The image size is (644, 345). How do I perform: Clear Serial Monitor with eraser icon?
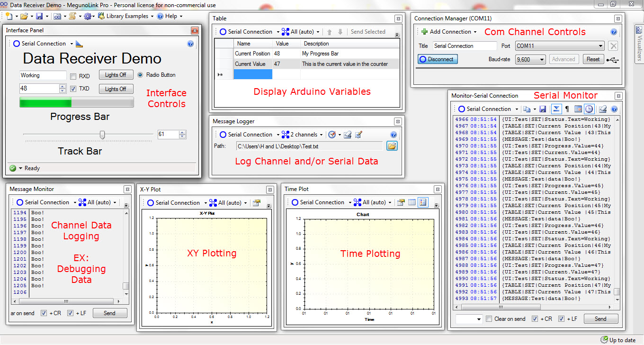point(602,109)
